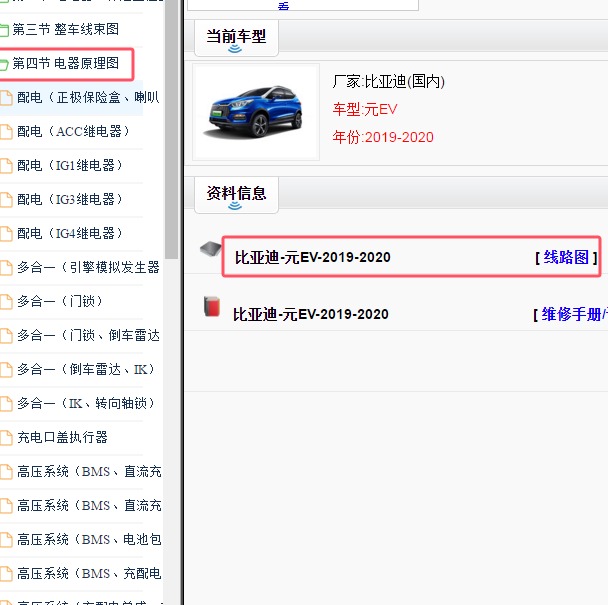Click document icon beside 多合一（门锁）
Screen dimensions: 608x605
(6, 302)
